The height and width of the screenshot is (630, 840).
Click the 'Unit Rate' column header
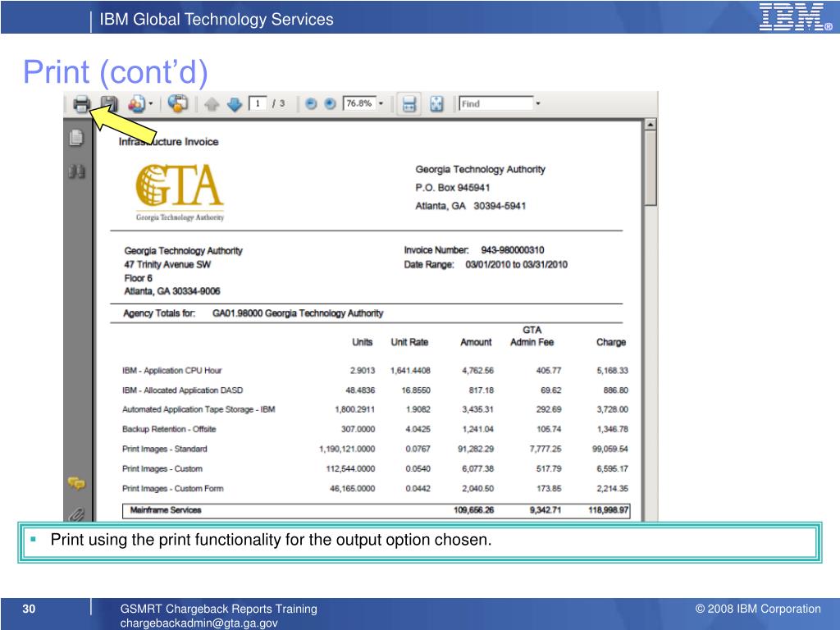click(409, 342)
